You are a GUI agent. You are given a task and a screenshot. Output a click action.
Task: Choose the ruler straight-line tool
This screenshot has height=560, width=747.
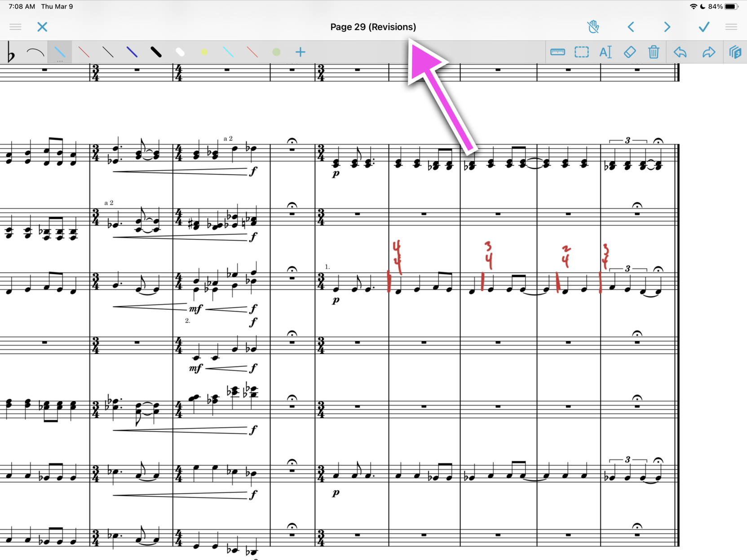tap(557, 52)
